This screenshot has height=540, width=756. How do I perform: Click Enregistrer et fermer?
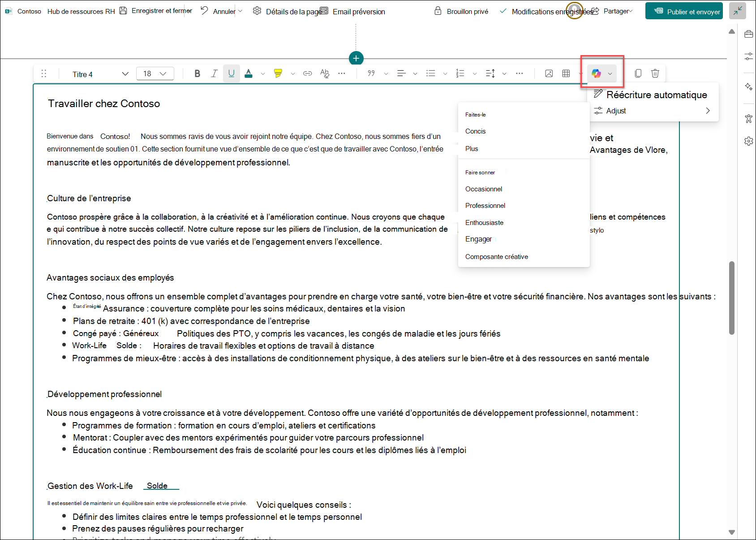click(155, 11)
